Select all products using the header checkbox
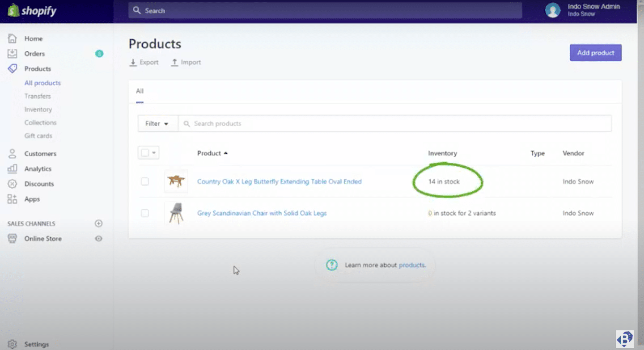Screen dimensions: 644x350 (x=145, y=152)
